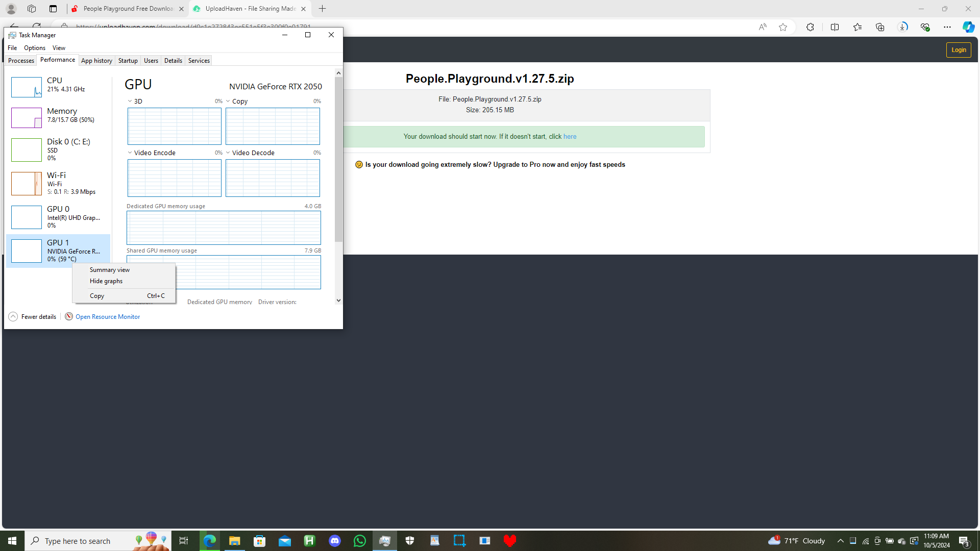
Task: Click the 'here' download link
Action: tap(570, 137)
